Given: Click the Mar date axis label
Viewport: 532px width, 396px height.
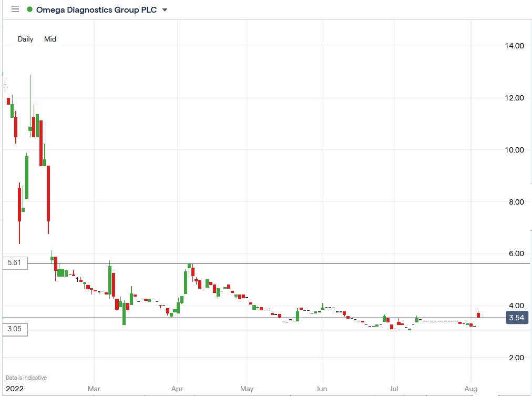Looking at the screenshot, I should [x=94, y=389].
